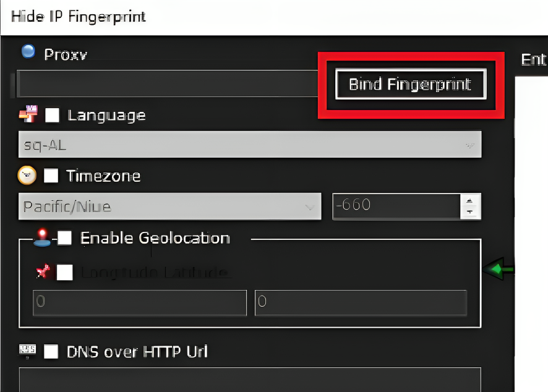
Task: Toggle the DNS over HTTP Url checkbox
Action: [51, 351]
